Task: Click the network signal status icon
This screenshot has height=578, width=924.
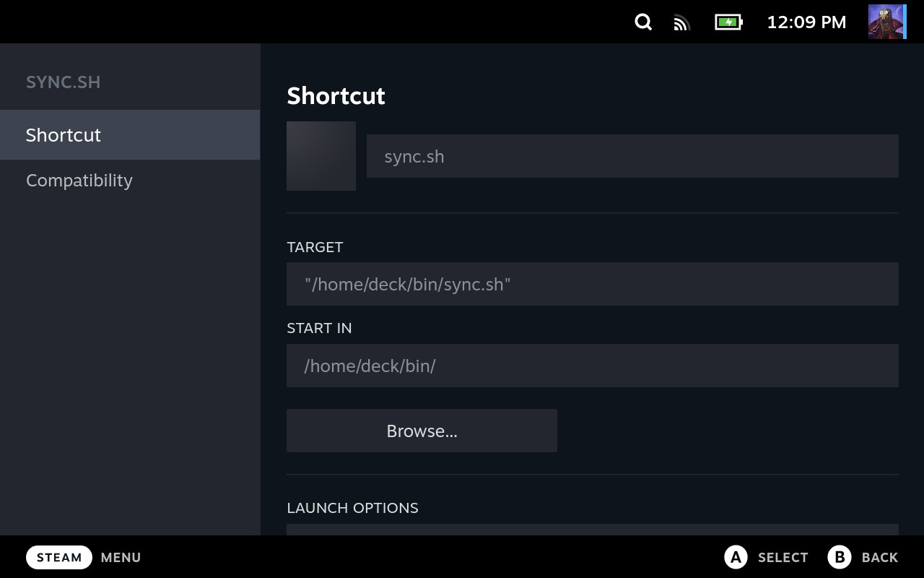Action: [x=681, y=23]
